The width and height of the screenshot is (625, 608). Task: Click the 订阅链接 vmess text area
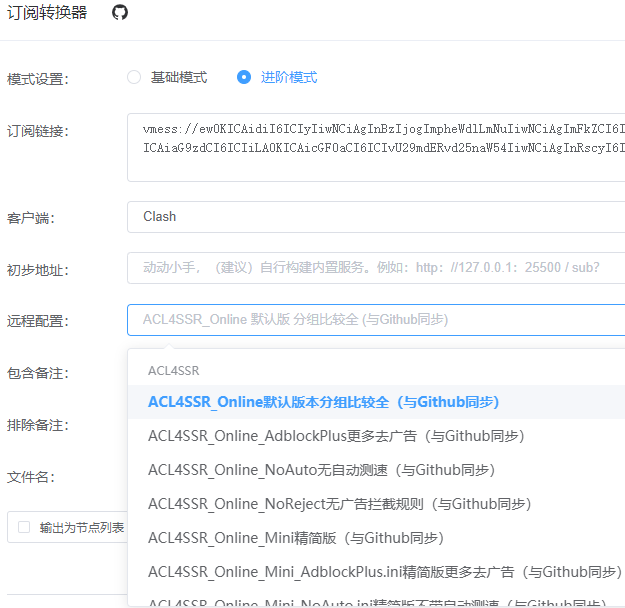(x=376, y=148)
